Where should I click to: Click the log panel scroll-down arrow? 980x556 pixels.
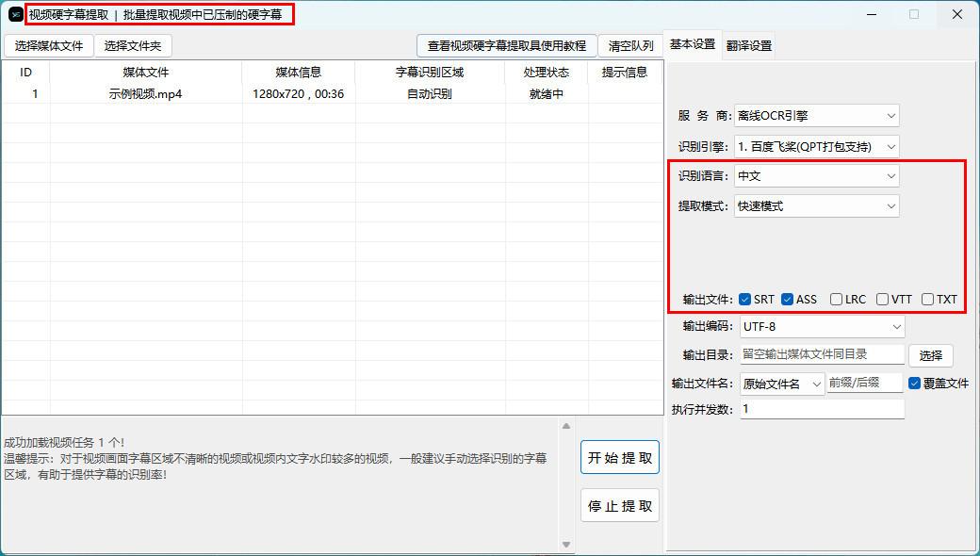point(566,544)
